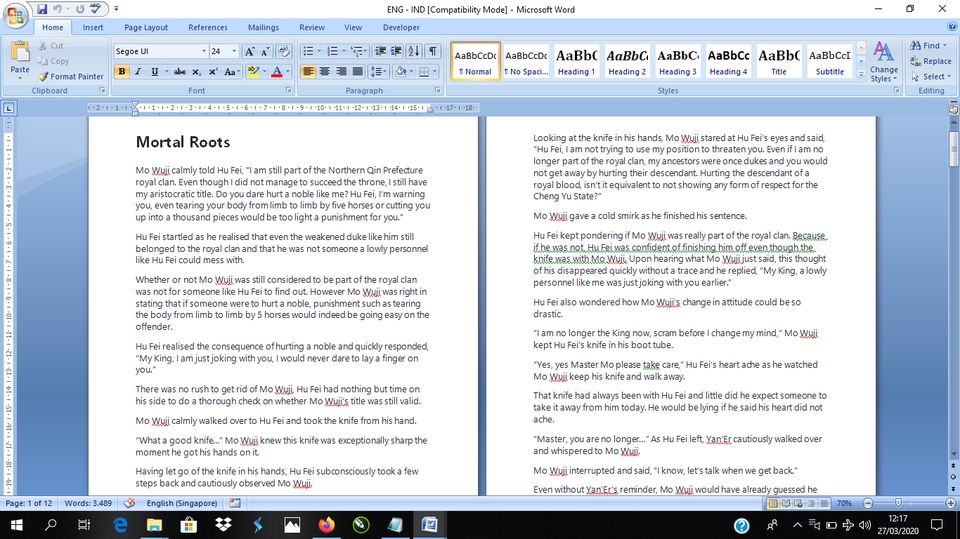The height and width of the screenshot is (539, 960).
Task: Open the Font dialog launcher
Action: coord(288,90)
